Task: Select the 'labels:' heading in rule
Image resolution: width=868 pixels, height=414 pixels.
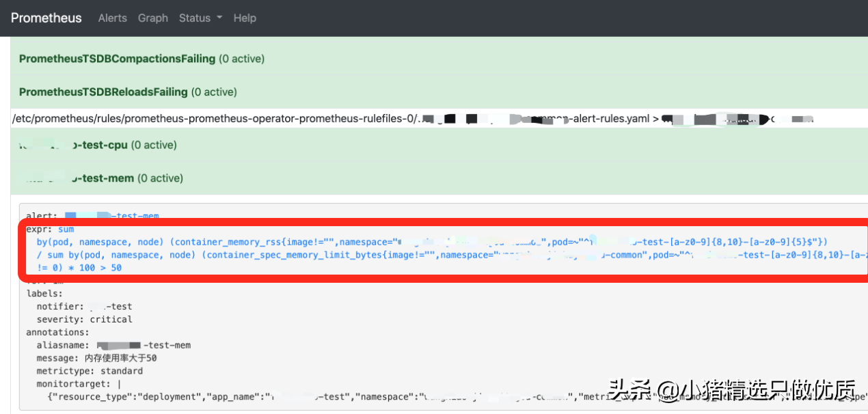Action: (x=44, y=293)
